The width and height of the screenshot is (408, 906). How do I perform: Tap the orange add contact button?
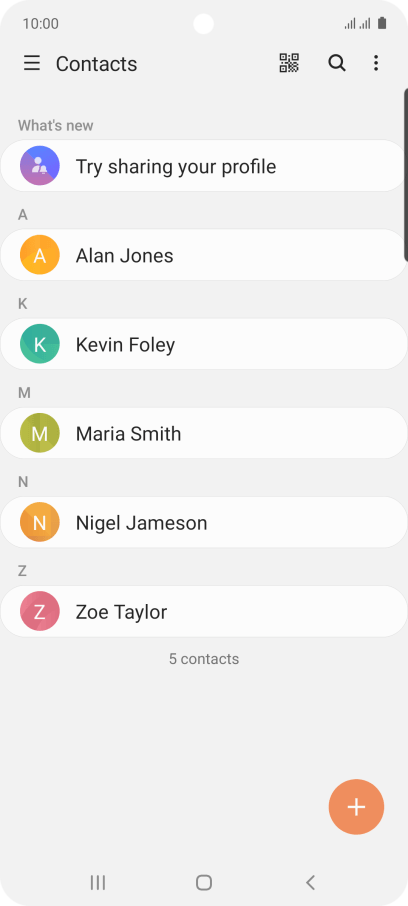click(x=357, y=807)
